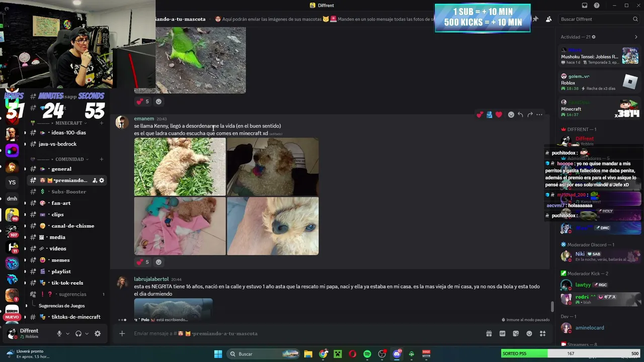Open User Settings gear in the user panel
This screenshot has height=362, width=644.
[98, 334]
